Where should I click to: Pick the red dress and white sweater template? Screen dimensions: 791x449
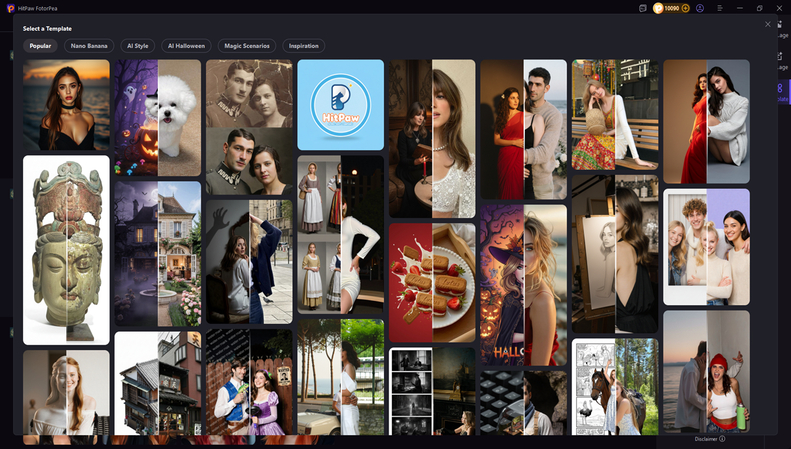coord(706,122)
